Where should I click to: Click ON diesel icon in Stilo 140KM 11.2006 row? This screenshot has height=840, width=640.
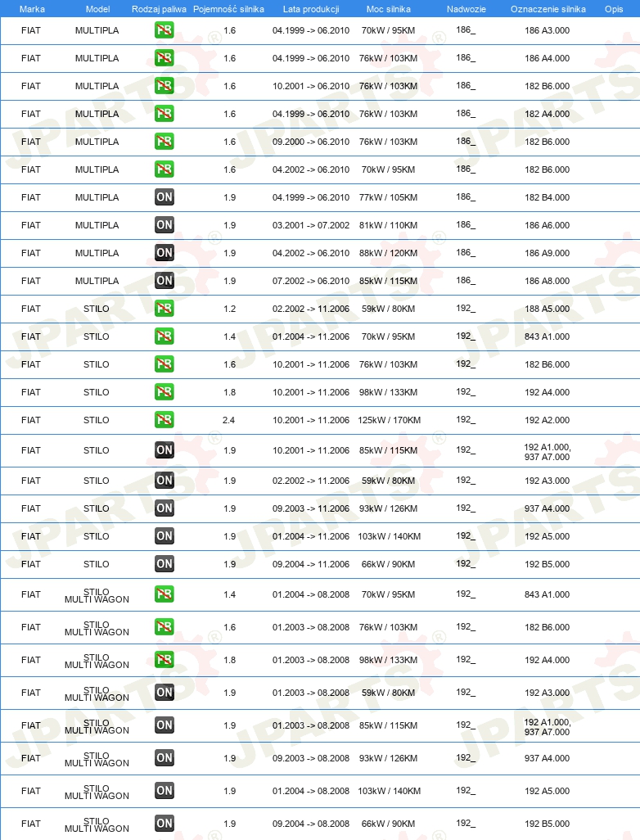(164, 536)
